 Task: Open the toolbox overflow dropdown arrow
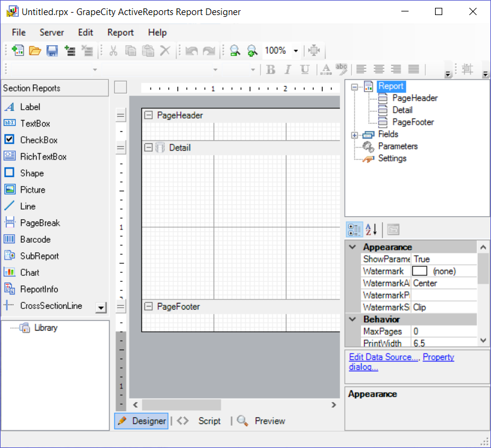pyautogui.click(x=101, y=308)
